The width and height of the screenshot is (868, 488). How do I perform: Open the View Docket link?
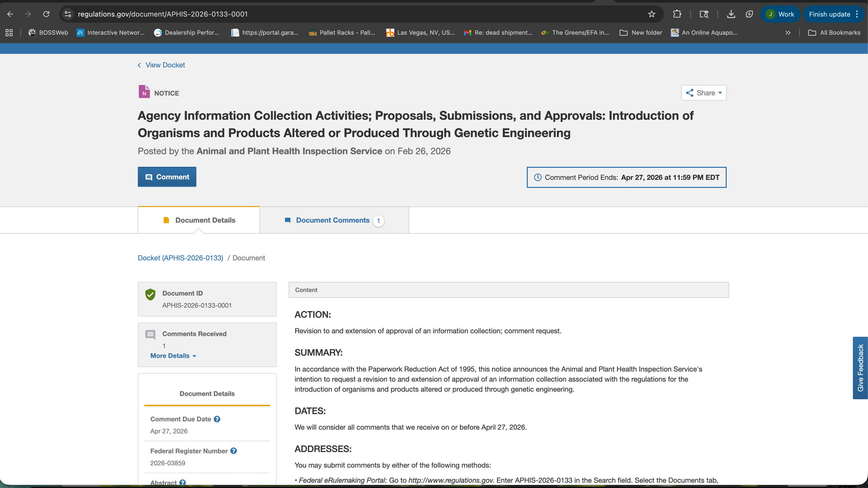coord(165,65)
